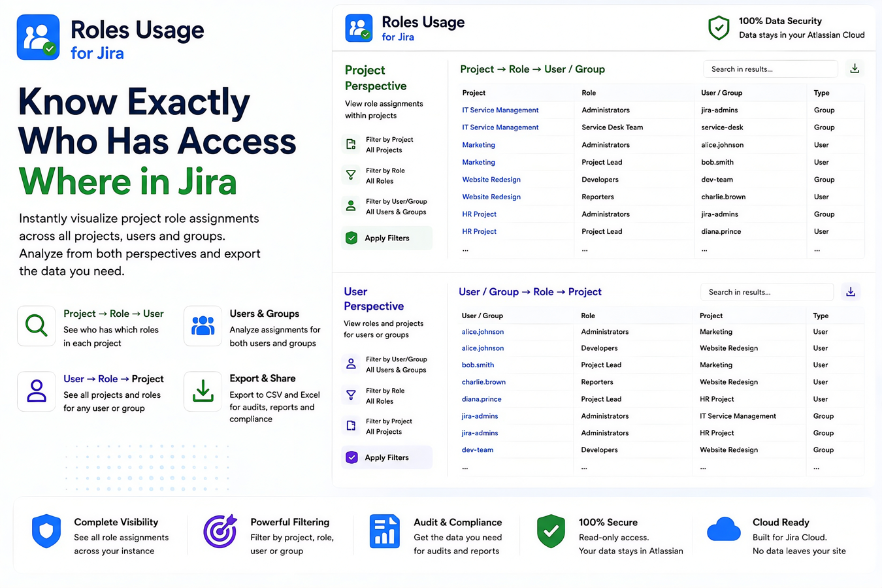Open Marketing project link in Project Lead row
Viewport: 882px width, 588px height.
pos(478,162)
